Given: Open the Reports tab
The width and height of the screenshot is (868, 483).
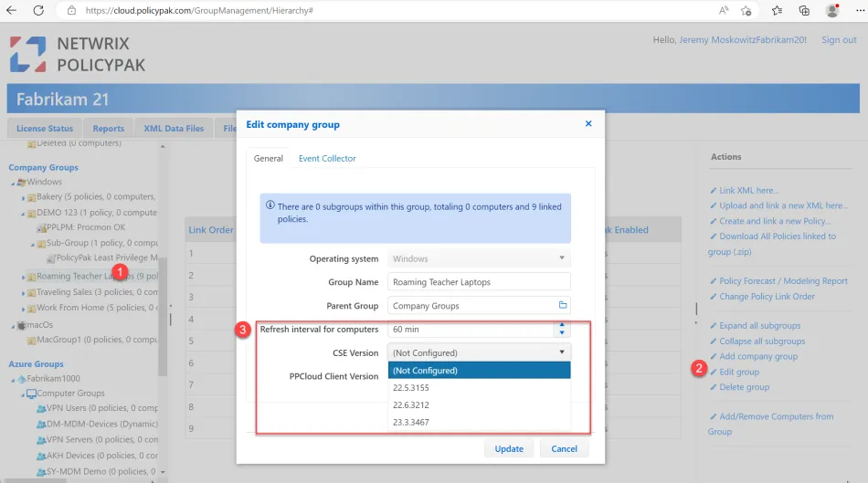Looking at the screenshot, I should (x=108, y=129).
